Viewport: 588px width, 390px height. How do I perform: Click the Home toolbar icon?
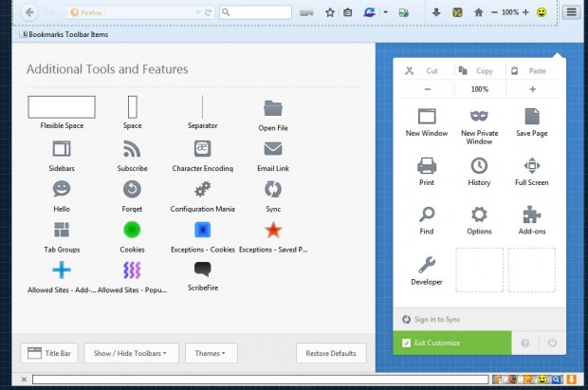click(479, 12)
